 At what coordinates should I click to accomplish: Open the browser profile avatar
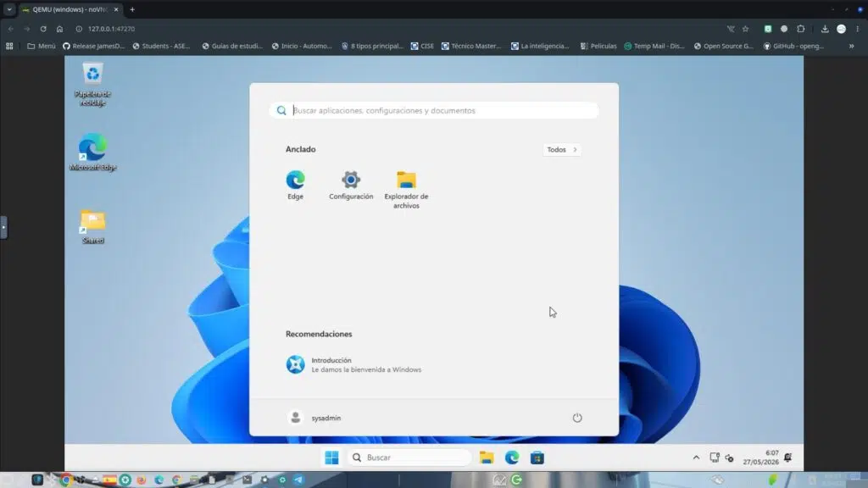841,29
